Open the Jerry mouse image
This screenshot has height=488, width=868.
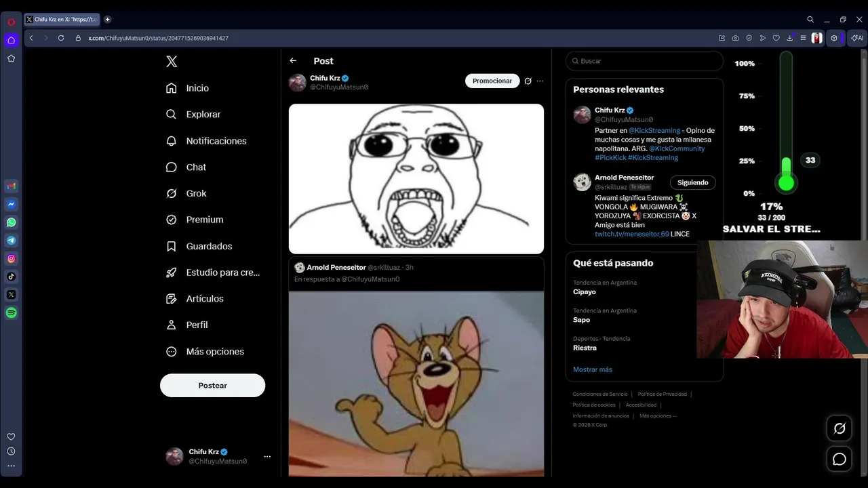point(416,384)
